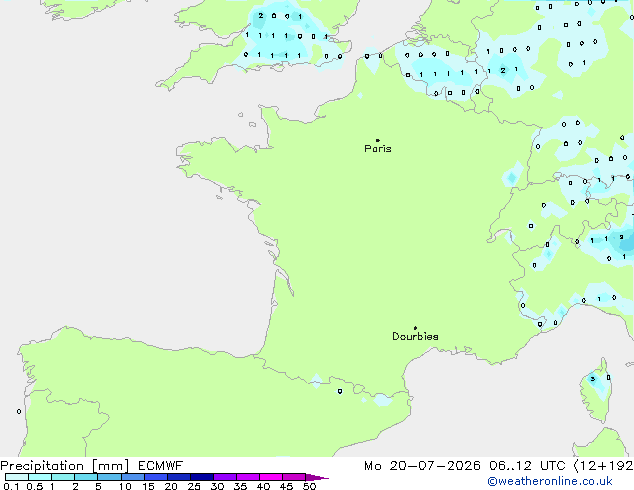
Task: Select the magenta 45 mm legend swatch
Action: pos(294,477)
